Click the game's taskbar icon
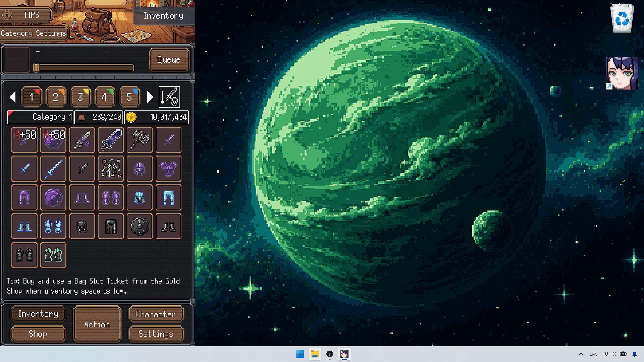Screen dimensions: 644x362 (344, 354)
